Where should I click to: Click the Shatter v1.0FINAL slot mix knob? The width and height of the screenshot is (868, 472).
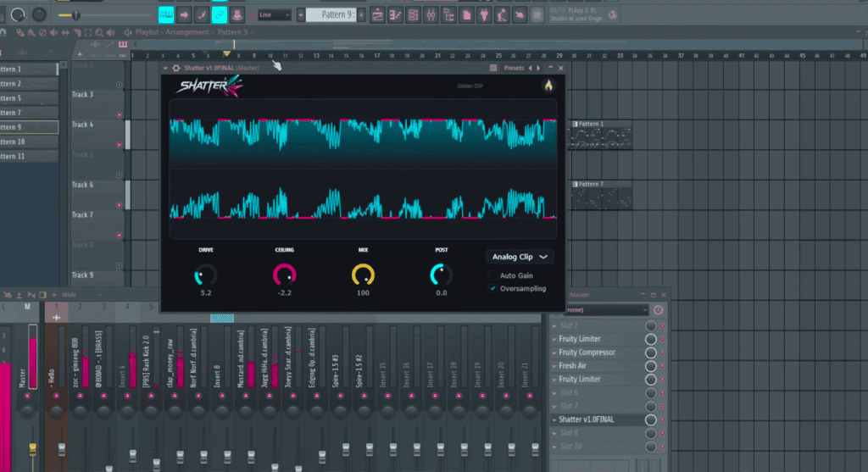(650, 420)
